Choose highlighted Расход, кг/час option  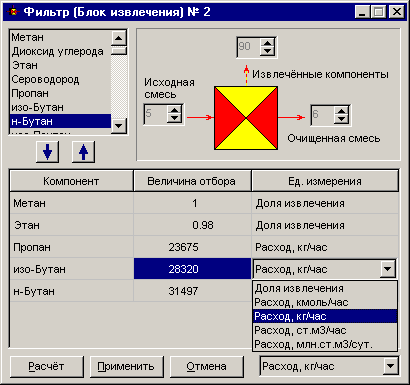click(x=325, y=316)
